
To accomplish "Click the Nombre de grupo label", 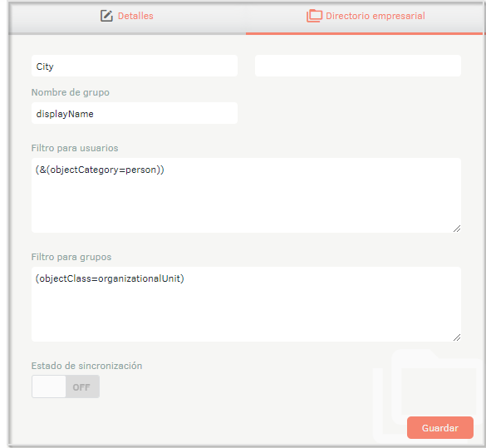I will pos(71,92).
